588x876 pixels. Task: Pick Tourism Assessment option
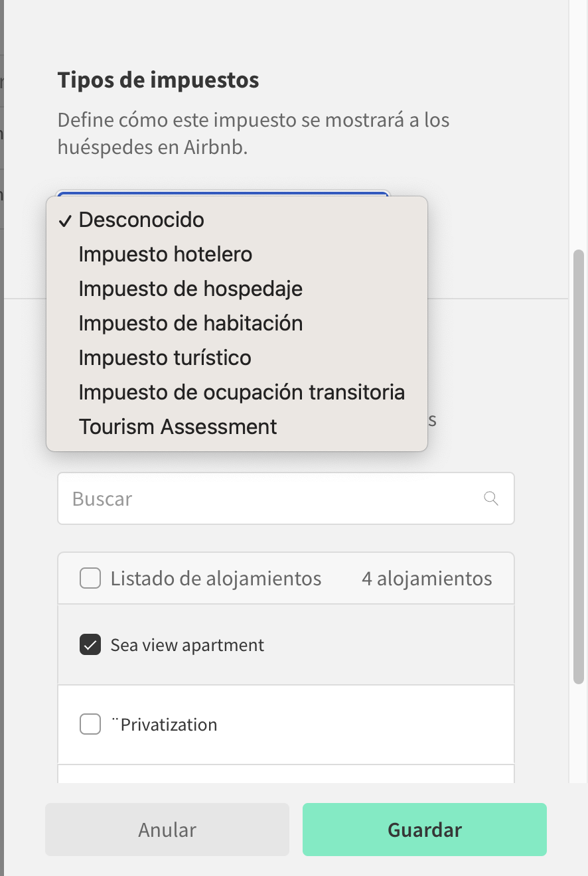178,427
